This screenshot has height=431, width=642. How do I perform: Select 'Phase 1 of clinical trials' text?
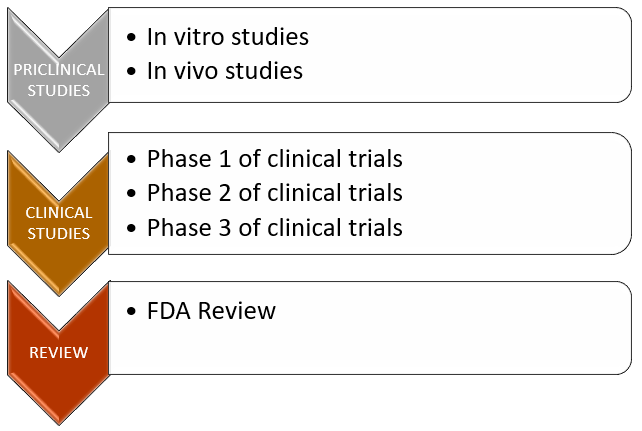coord(274,159)
